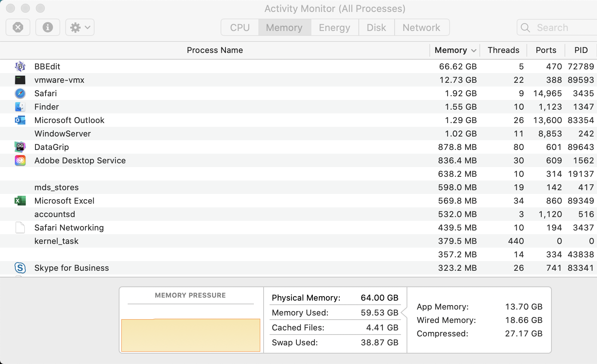Switch to the Disk tab
597x364 pixels.
point(376,28)
